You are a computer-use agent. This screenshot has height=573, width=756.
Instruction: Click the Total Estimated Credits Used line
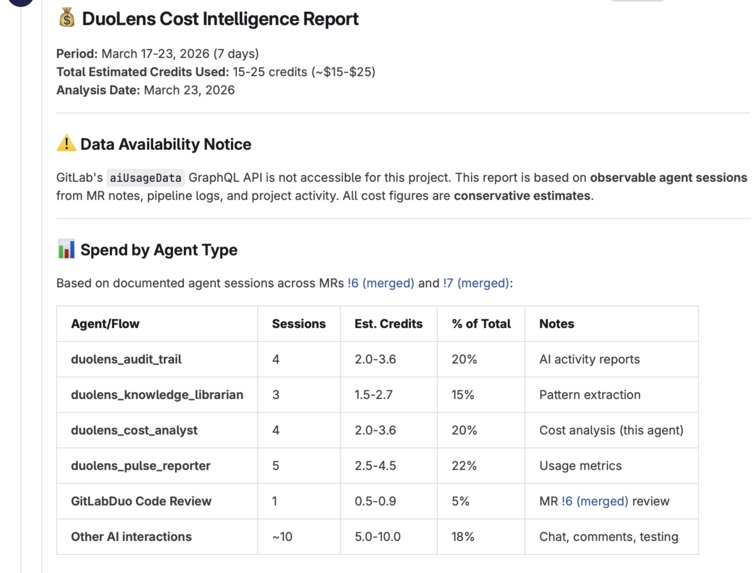click(216, 72)
